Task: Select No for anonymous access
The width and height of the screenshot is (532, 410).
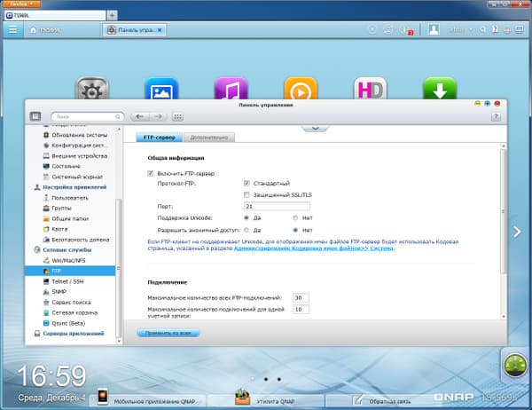Action: [x=295, y=230]
